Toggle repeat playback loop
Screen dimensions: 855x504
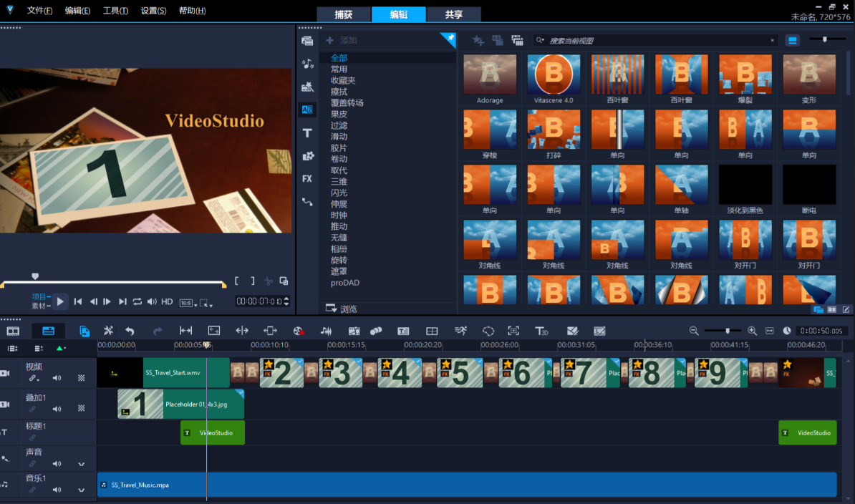click(137, 301)
